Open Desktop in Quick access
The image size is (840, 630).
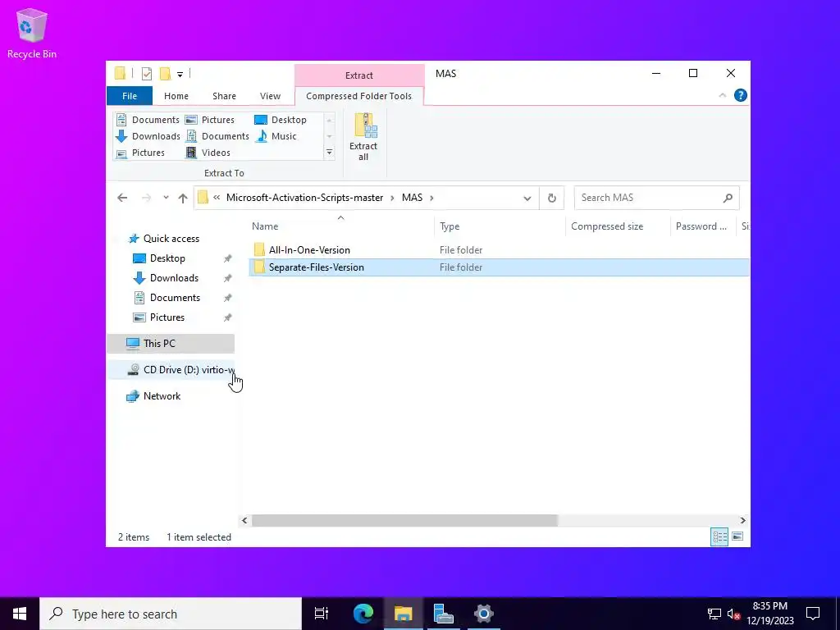click(167, 258)
